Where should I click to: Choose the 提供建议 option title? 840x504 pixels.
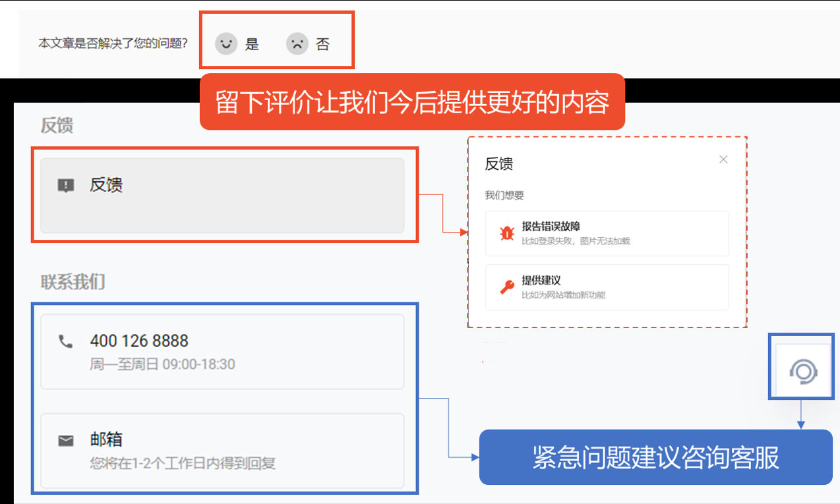pos(541,281)
